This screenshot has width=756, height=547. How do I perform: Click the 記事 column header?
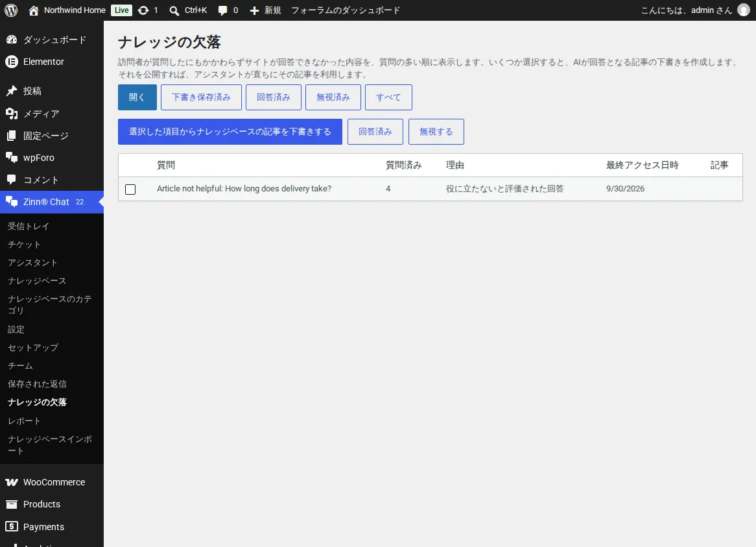click(719, 165)
